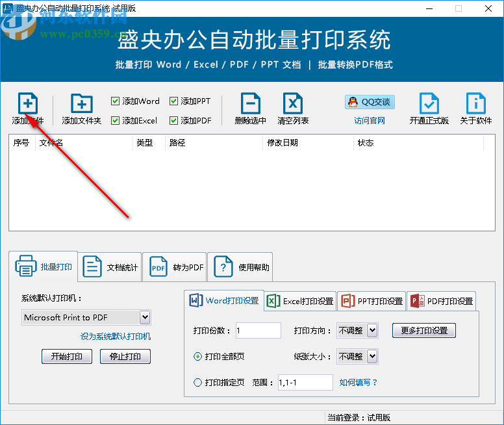Toggle the 添加PPT checkbox
The height and width of the screenshot is (425, 504).
tap(173, 101)
